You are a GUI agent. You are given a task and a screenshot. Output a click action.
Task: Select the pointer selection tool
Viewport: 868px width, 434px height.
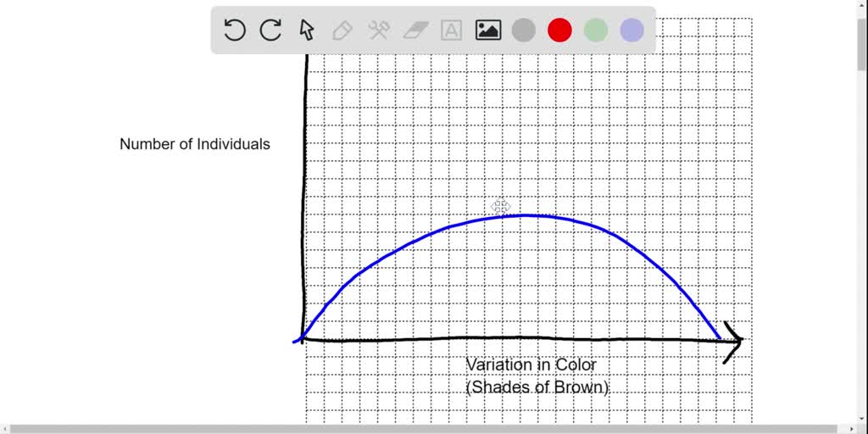point(306,30)
